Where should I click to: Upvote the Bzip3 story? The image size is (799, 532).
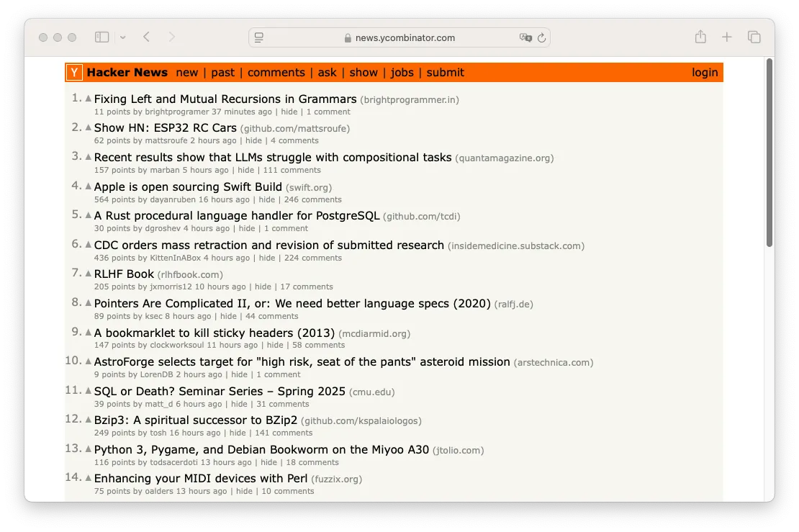(x=88, y=420)
